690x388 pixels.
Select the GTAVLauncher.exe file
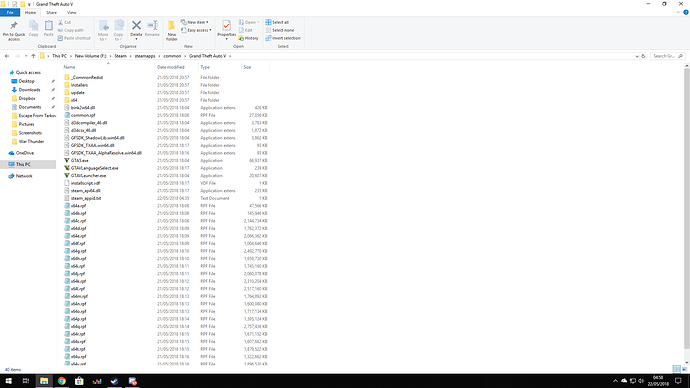[x=88, y=176]
